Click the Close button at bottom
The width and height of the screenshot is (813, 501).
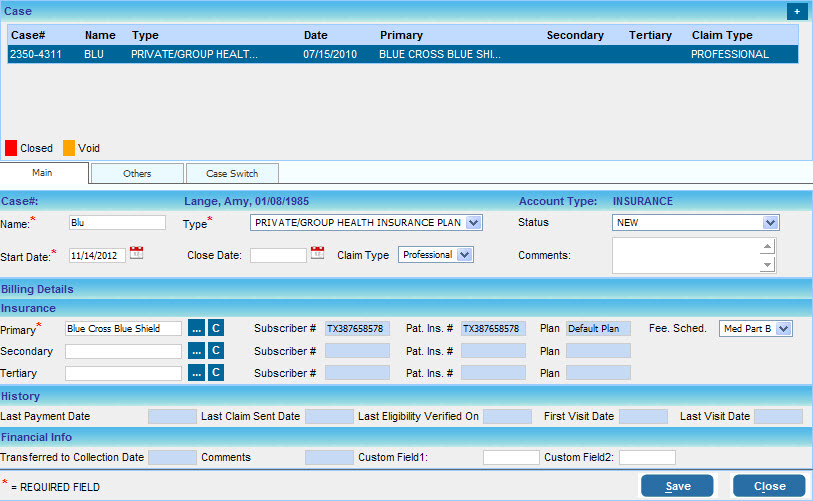pos(769,486)
